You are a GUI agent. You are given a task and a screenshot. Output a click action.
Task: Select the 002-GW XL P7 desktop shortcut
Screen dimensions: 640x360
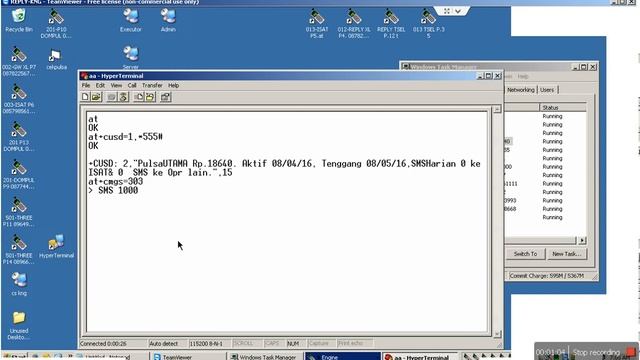pyautogui.click(x=19, y=61)
